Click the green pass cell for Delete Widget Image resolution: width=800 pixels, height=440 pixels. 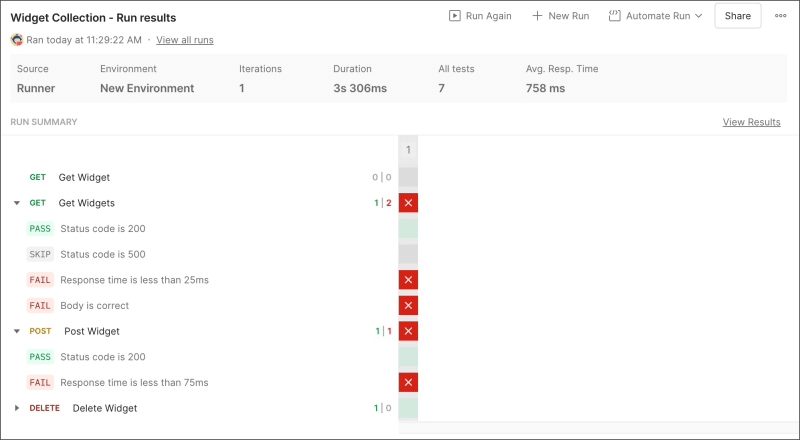408,408
